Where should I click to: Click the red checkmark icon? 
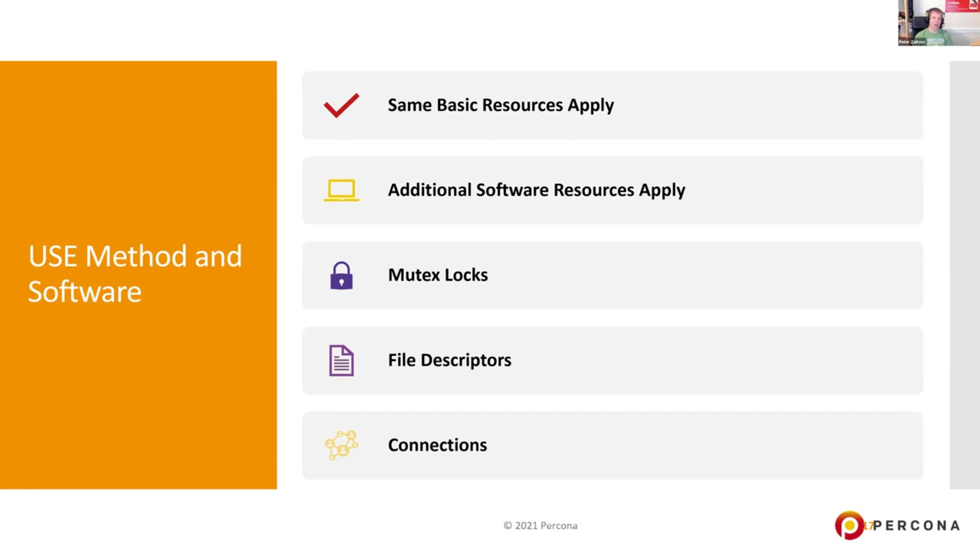pos(341,106)
